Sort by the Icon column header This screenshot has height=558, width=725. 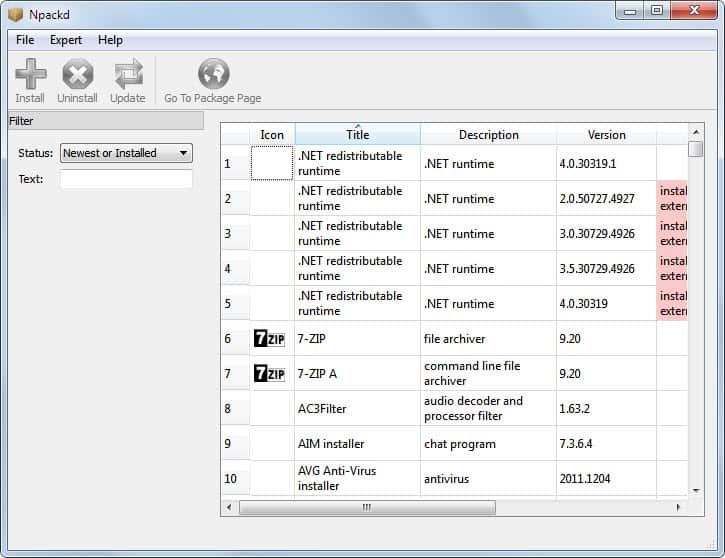(272, 135)
